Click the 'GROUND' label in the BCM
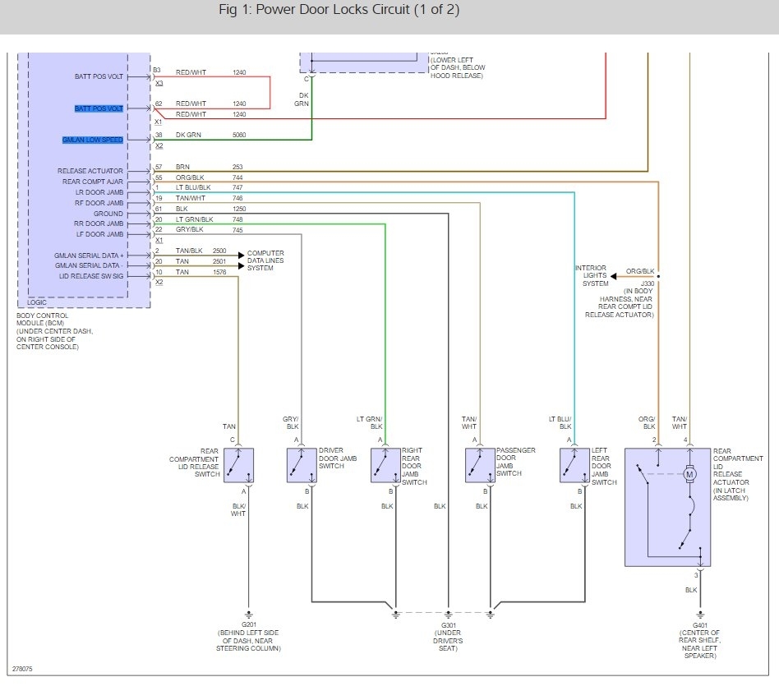Viewport: 779px width, 700px height. tap(108, 214)
